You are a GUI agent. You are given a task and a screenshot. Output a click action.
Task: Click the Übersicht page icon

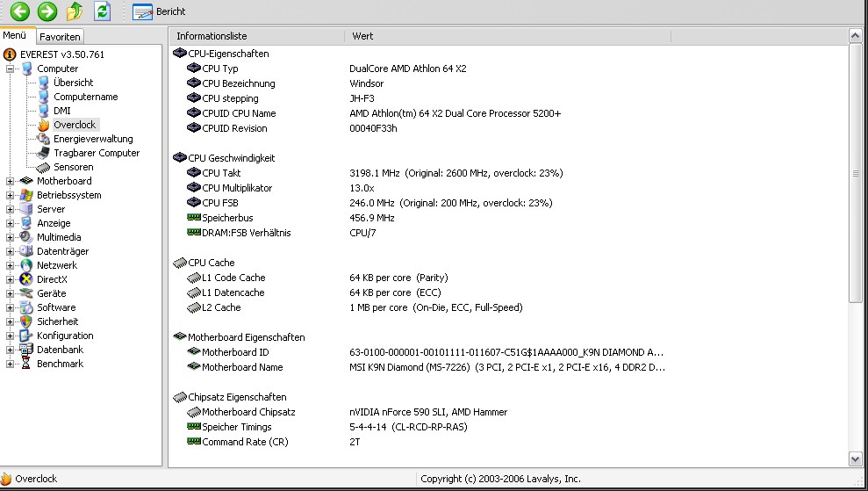coord(43,83)
